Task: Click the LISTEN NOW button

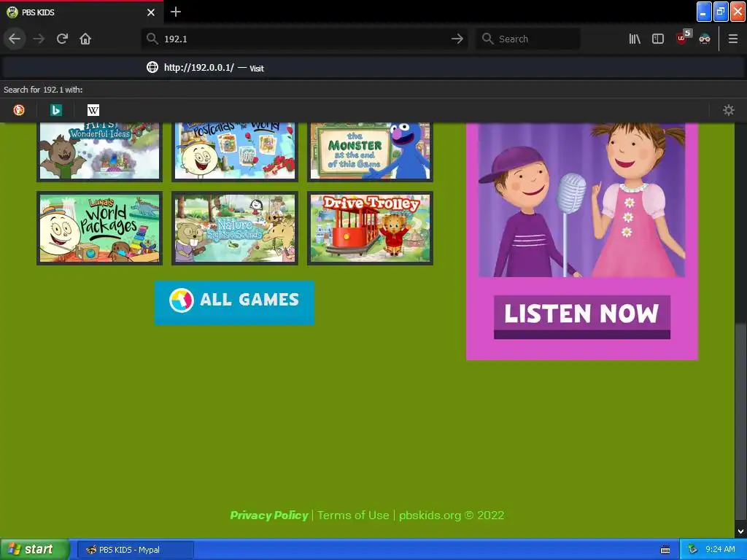Action: tap(582, 316)
